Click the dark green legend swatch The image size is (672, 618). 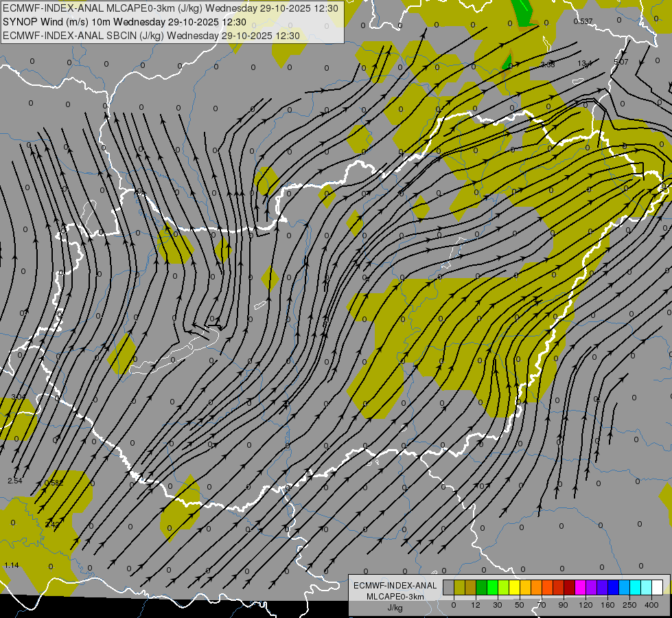482,587
